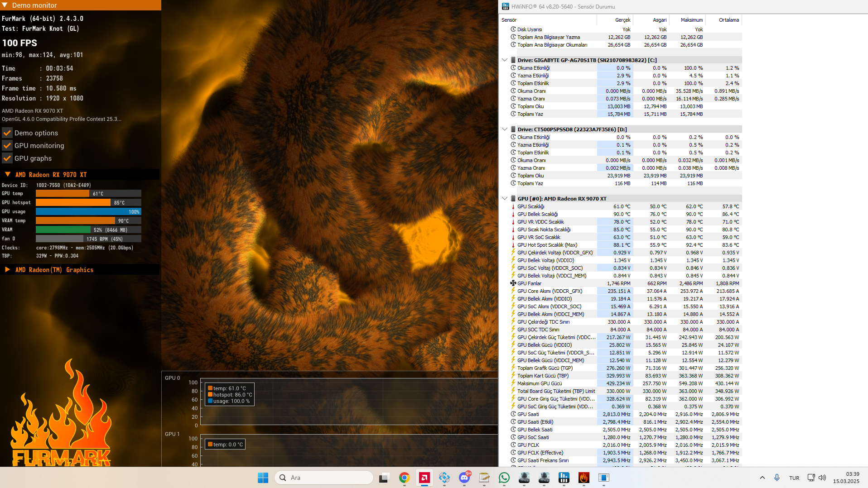Image resolution: width=868 pixels, height=488 pixels.
Task: Click the Gerçek column header
Action: [x=615, y=20]
